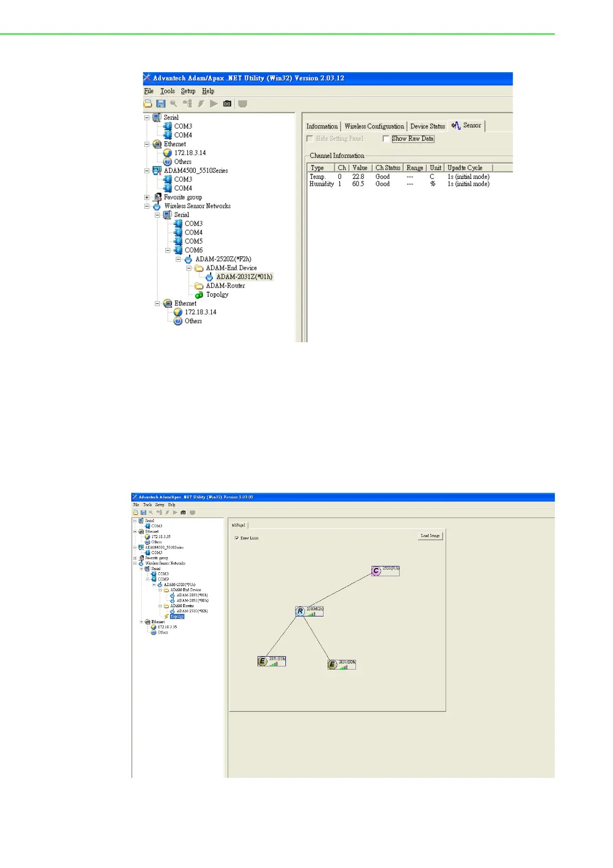Screen dimensions: 613x868
Task: Click Wireless Sensor Networks icon in upper tree
Action: click(157, 206)
